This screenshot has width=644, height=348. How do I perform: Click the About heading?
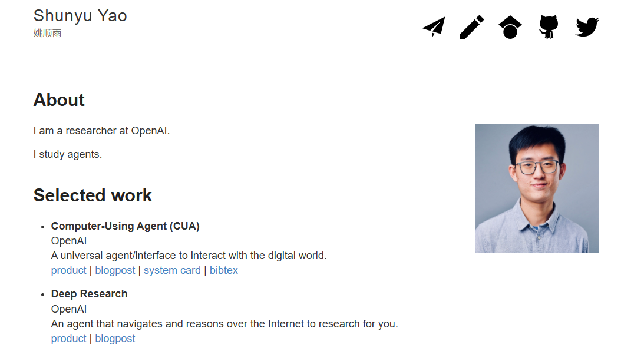pyautogui.click(x=59, y=100)
